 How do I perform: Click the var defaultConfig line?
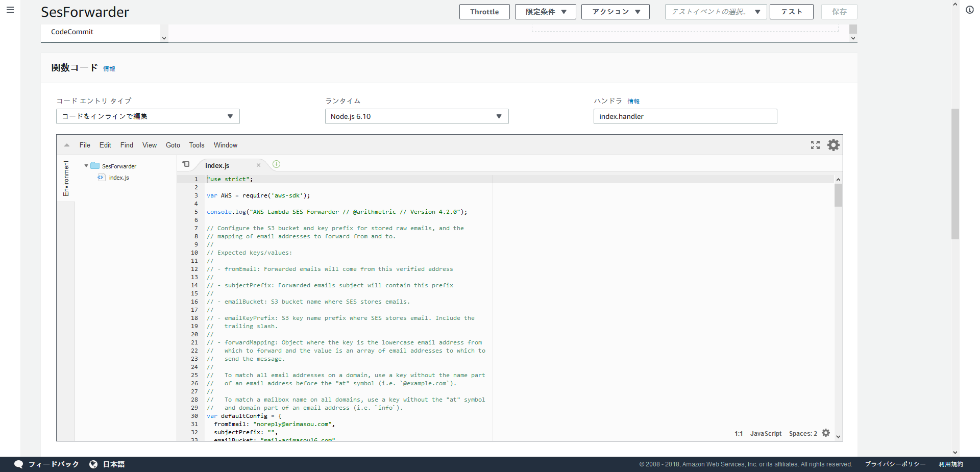click(x=244, y=416)
